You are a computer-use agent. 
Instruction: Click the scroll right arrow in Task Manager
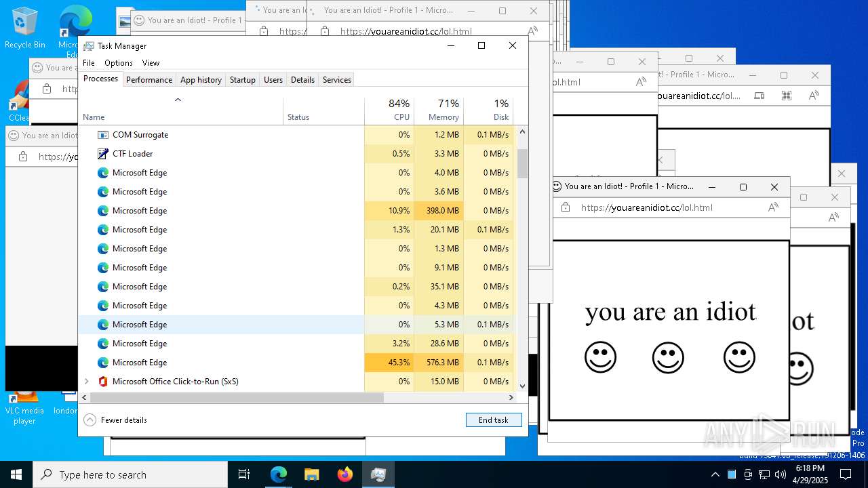pos(511,398)
